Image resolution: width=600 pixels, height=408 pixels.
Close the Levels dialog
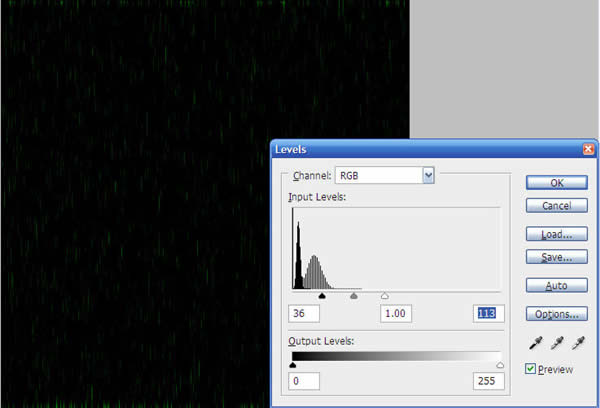588,149
